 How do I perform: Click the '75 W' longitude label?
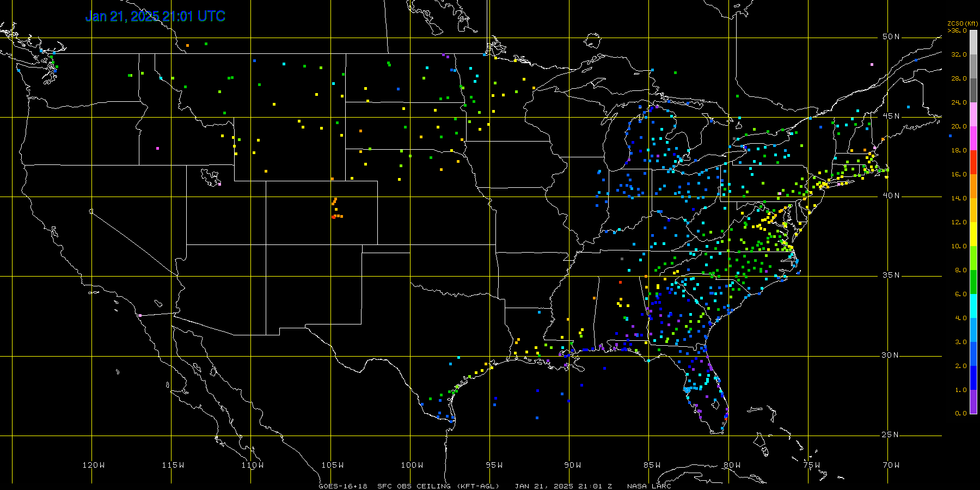812,465
